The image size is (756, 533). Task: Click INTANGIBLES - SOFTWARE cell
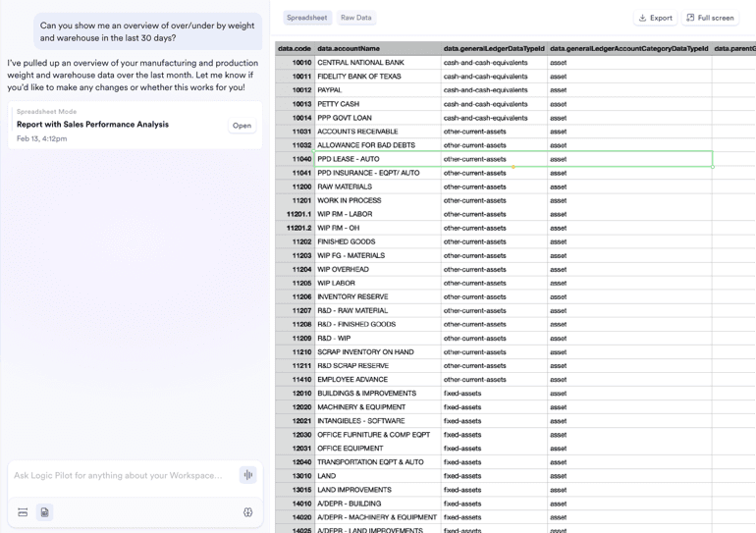coord(378,421)
